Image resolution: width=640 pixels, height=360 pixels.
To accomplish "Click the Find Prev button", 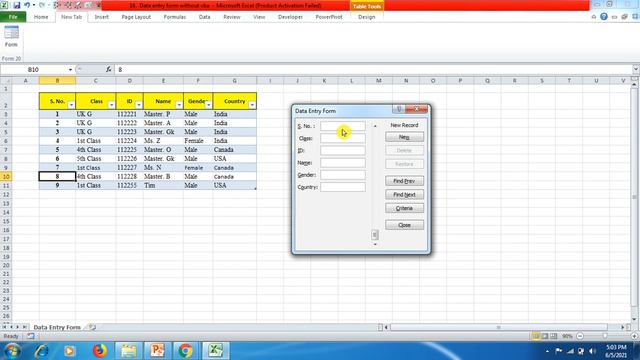I will [x=404, y=181].
